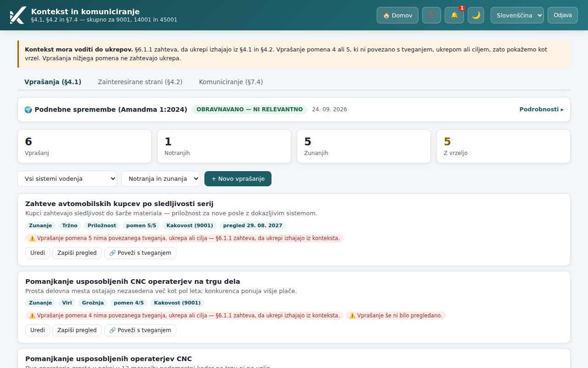Open the Komuniciranje (§7.4) tab
The width and height of the screenshot is (588, 368).
click(231, 82)
